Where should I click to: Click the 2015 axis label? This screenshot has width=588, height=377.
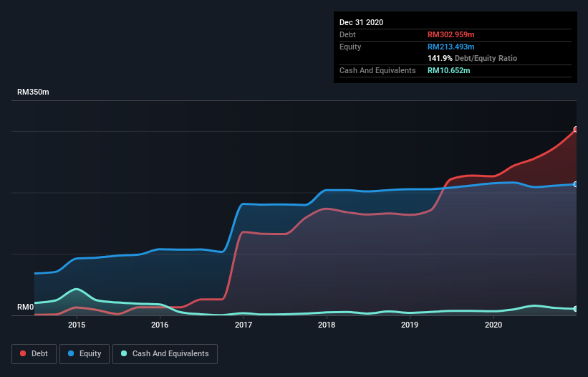click(x=77, y=325)
